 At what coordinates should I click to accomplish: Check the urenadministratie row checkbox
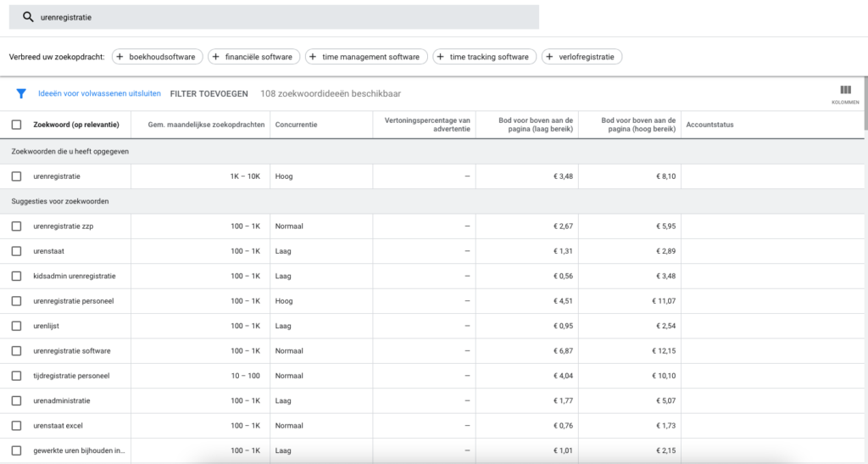click(x=17, y=400)
